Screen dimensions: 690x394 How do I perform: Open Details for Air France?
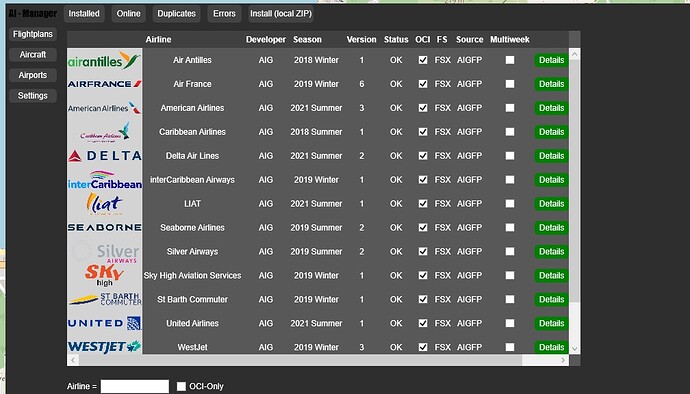[x=551, y=84]
